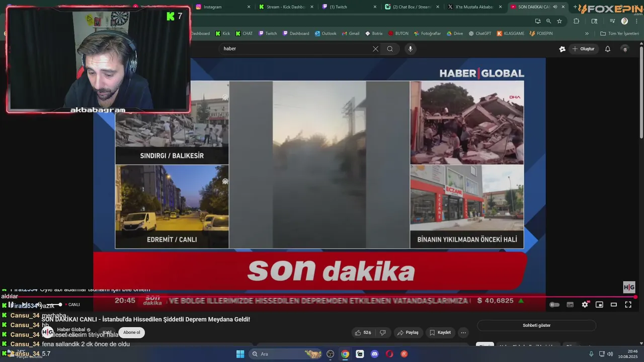Viewport: 644px width, 362px height.
Task: Open the taskbar clock showing 20:46
Action: click(x=628, y=354)
